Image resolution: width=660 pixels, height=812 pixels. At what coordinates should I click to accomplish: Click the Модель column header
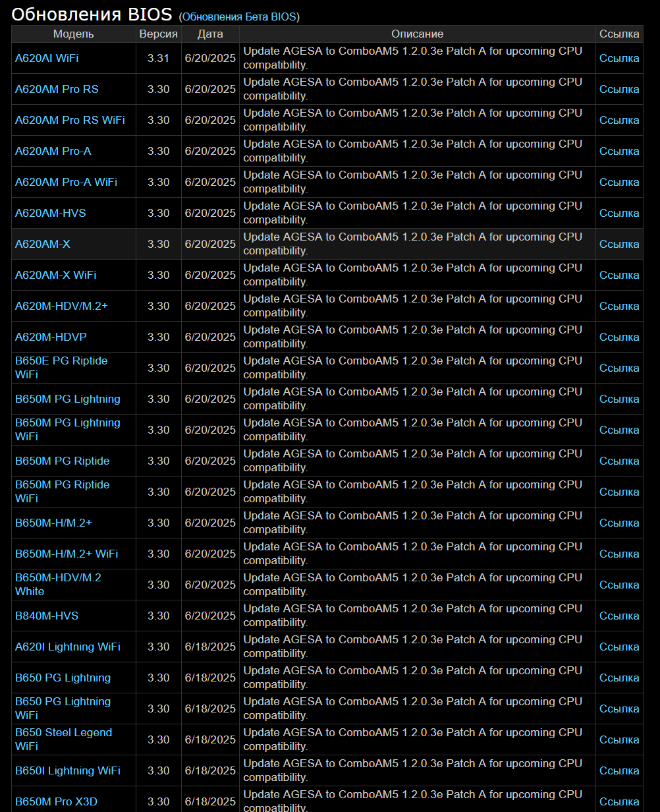tap(74, 34)
